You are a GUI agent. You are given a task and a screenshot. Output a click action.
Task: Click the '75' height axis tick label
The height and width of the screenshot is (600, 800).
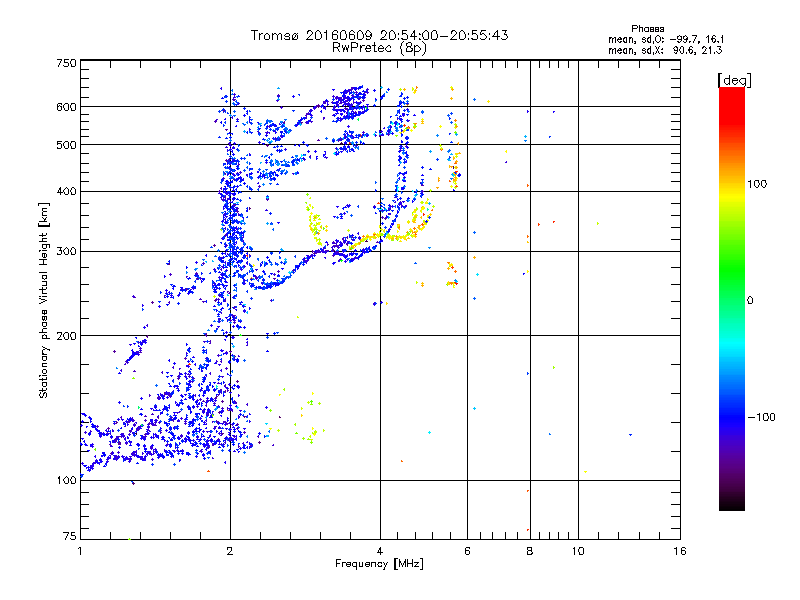(70, 536)
